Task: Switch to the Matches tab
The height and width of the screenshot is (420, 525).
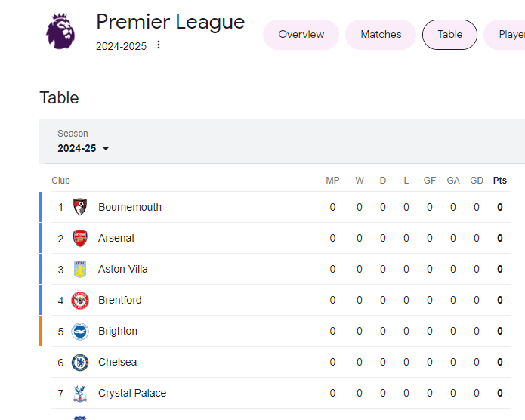Action: click(381, 35)
